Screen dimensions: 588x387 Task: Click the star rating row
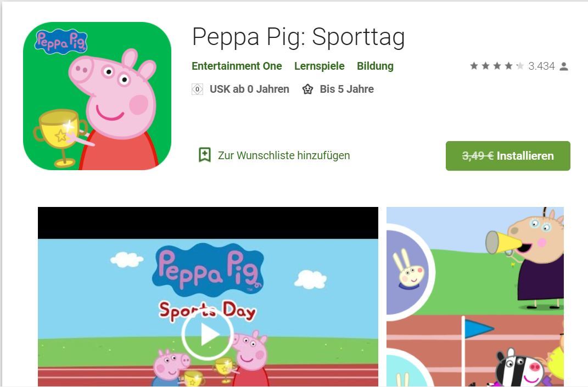point(496,66)
